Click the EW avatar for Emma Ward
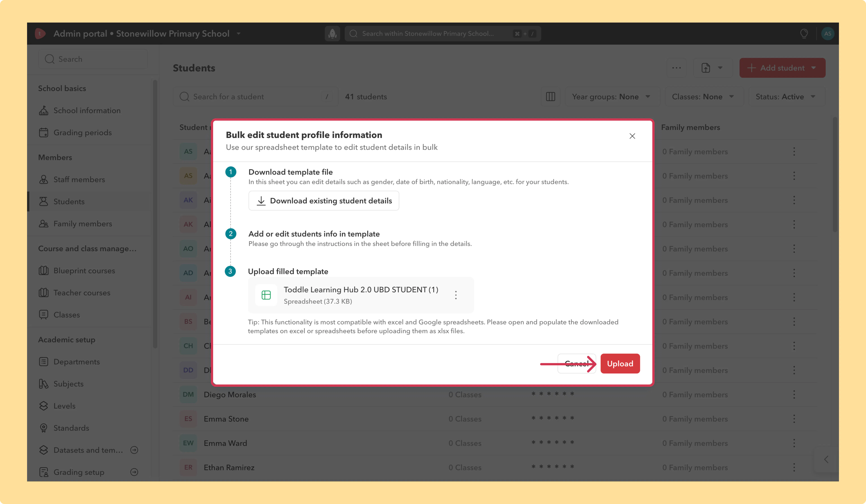Screen dimensions: 866x504 click(188, 443)
